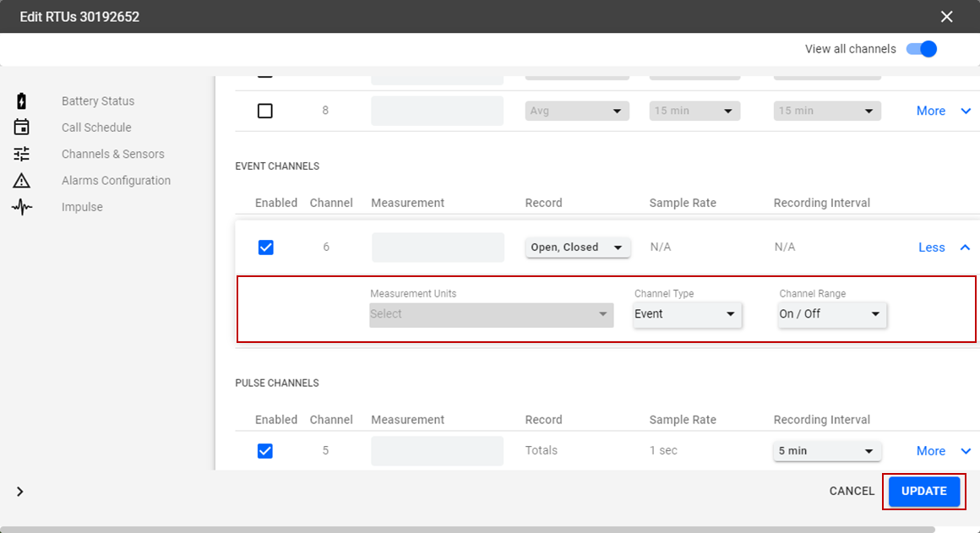Go to the Call Schedule section

(x=96, y=128)
